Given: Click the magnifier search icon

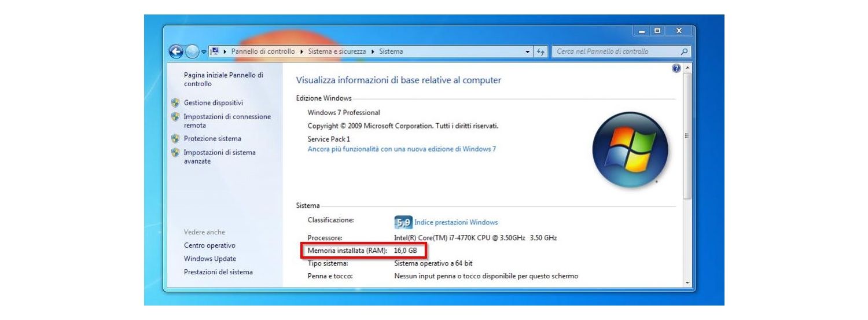Looking at the screenshot, I should pyautogui.click(x=685, y=52).
